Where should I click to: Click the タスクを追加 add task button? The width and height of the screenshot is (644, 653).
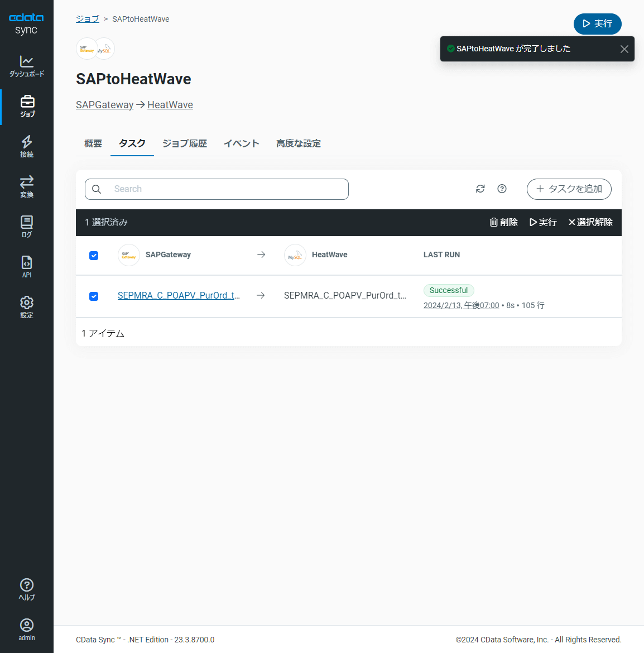569,189
